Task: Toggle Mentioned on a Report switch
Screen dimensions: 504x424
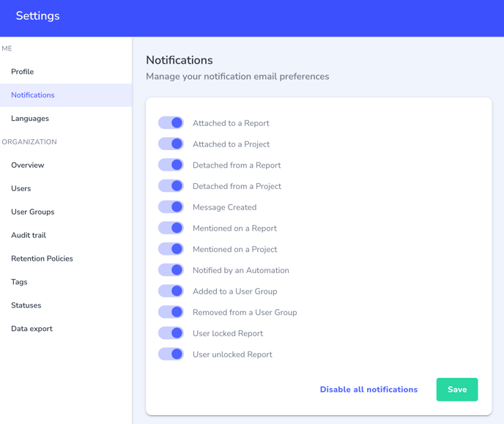Action: [171, 228]
